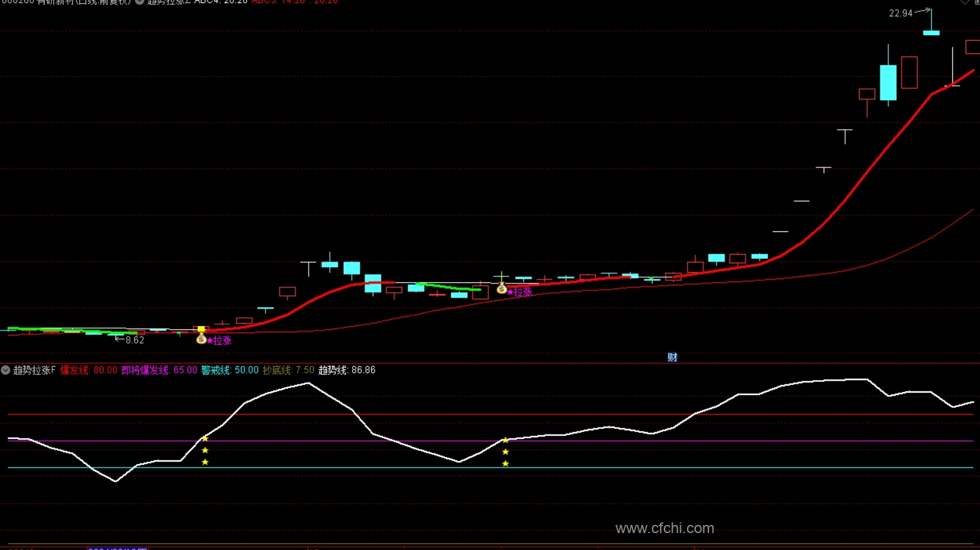Click the money bag icon on the second 拉涨 signal
The image size is (980, 550).
501,288
